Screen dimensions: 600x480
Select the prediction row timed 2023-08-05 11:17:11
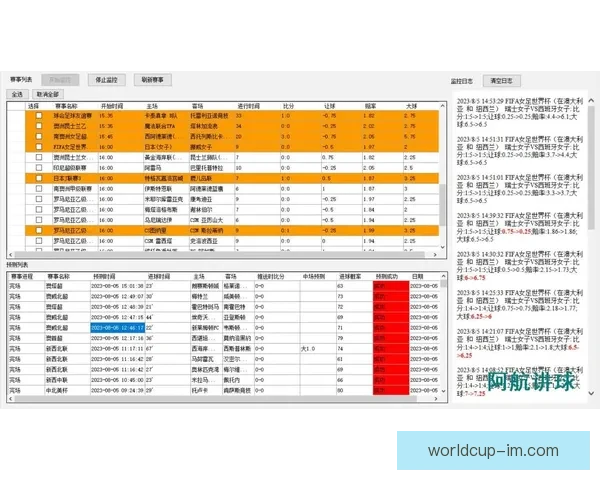223,349
